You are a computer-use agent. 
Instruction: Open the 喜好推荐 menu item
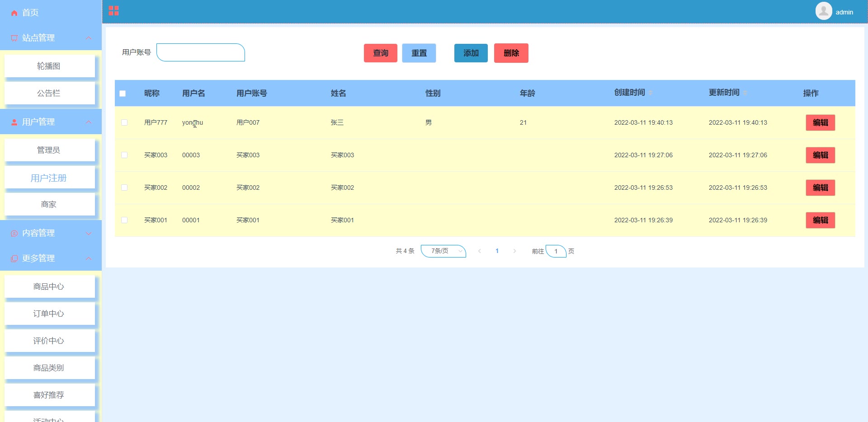(x=50, y=395)
